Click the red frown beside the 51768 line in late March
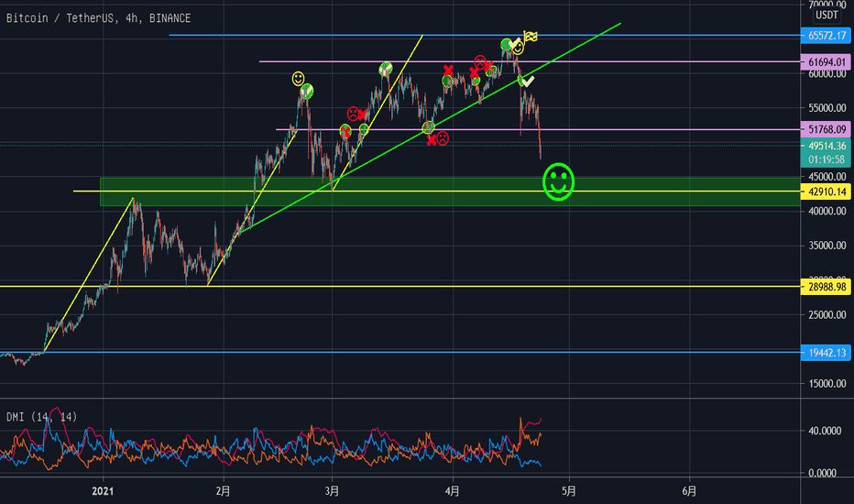The width and height of the screenshot is (854, 504). coord(443,138)
